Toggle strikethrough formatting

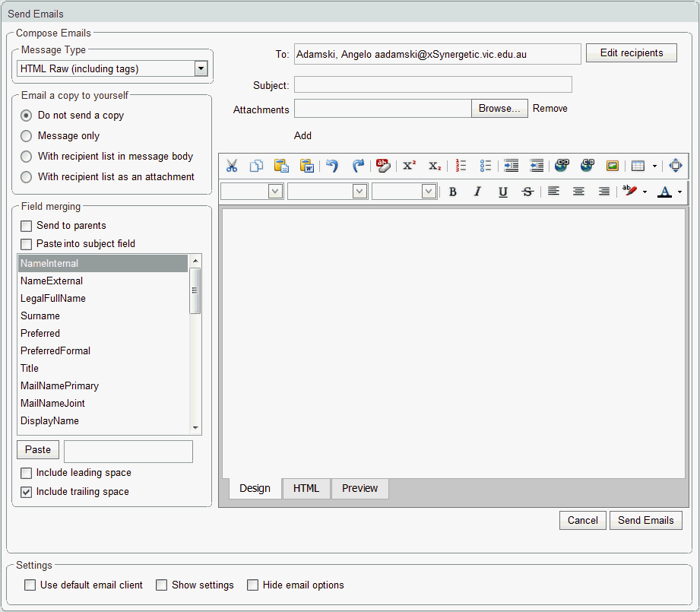coord(527,192)
